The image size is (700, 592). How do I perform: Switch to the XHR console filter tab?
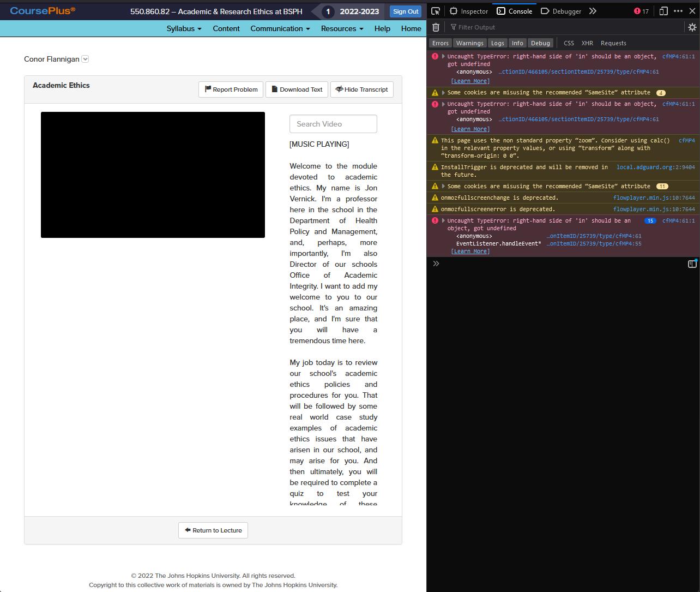pyautogui.click(x=587, y=43)
